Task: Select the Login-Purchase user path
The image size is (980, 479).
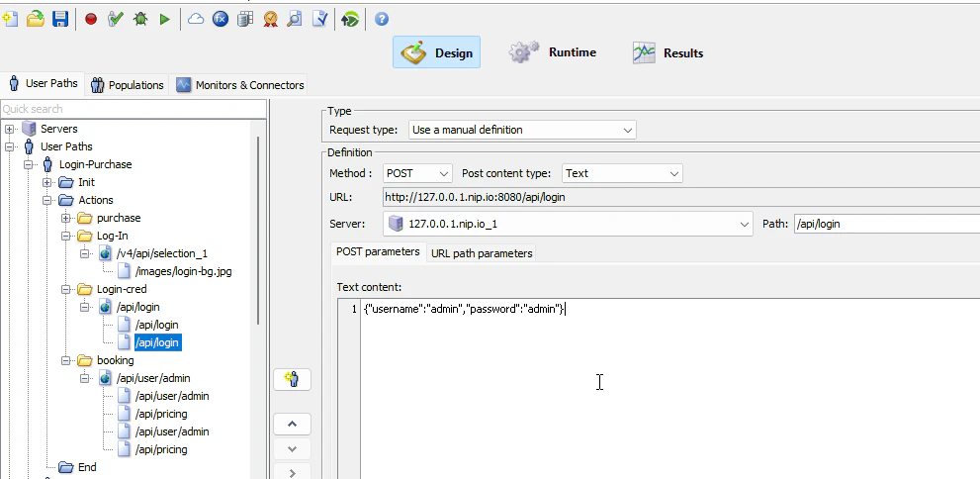Action: pyautogui.click(x=95, y=164)
